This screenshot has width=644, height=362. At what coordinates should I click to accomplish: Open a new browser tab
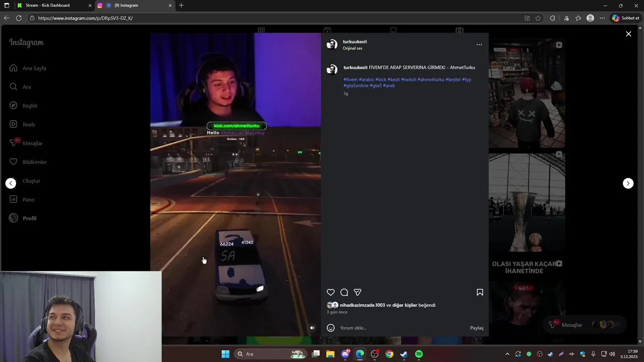(x=181, y=6)
